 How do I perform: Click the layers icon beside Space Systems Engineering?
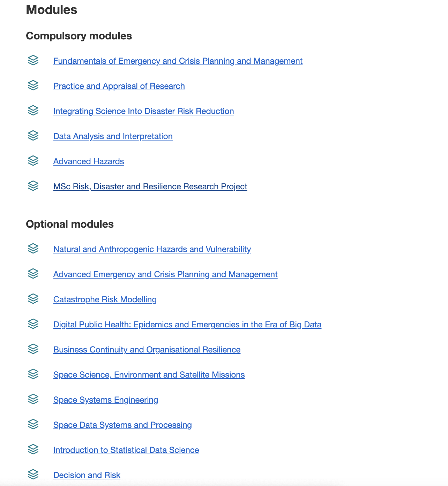pos(33,399)
